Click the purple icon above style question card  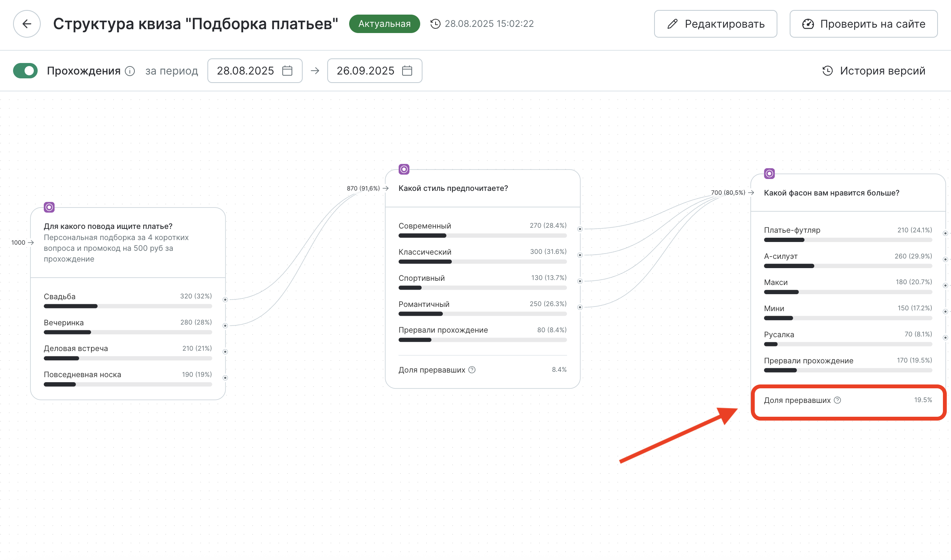tap(404, 169)
